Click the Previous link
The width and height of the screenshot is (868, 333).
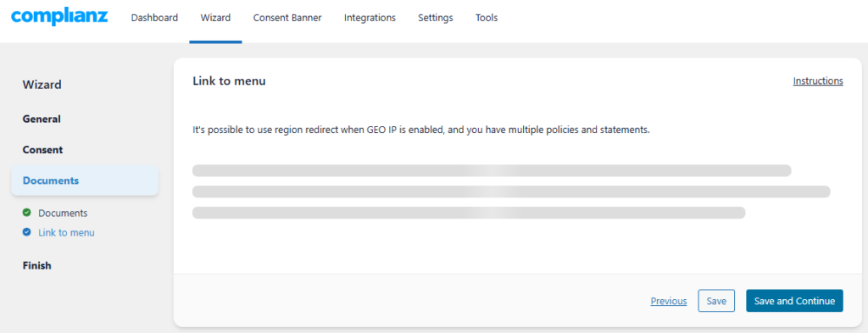[x=669, y=301]
